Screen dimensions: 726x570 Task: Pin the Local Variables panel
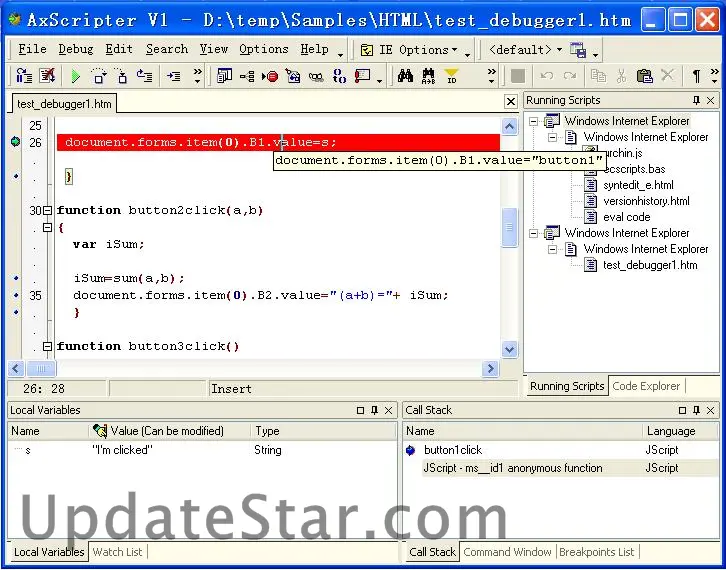point(374,410)
